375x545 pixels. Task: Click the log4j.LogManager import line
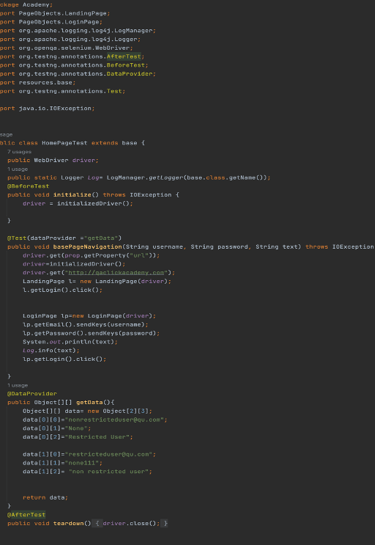[x=78, y=31]
